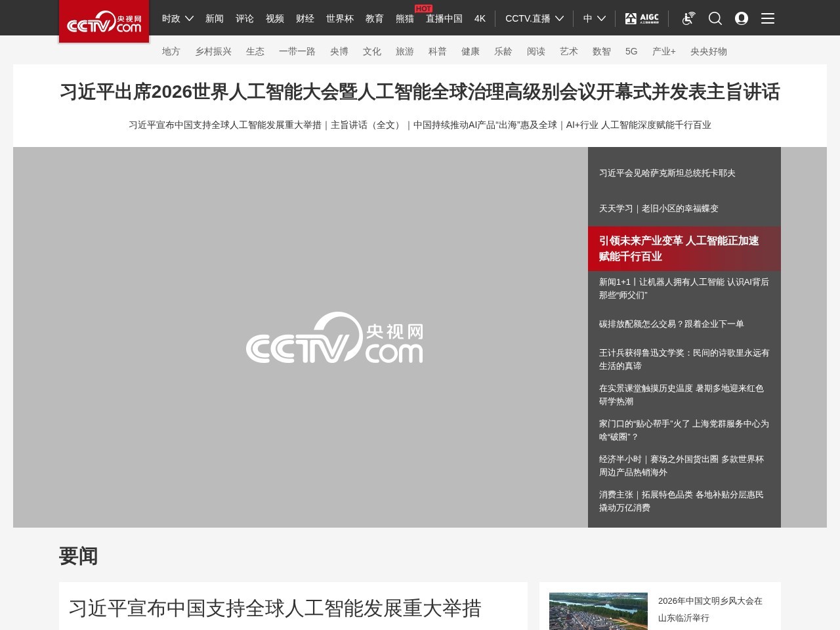The width and height of the screenshot is (840, 630).
Task: Open 消费主张｜拓展特色品类 item
Action: (x=681, y=501)
